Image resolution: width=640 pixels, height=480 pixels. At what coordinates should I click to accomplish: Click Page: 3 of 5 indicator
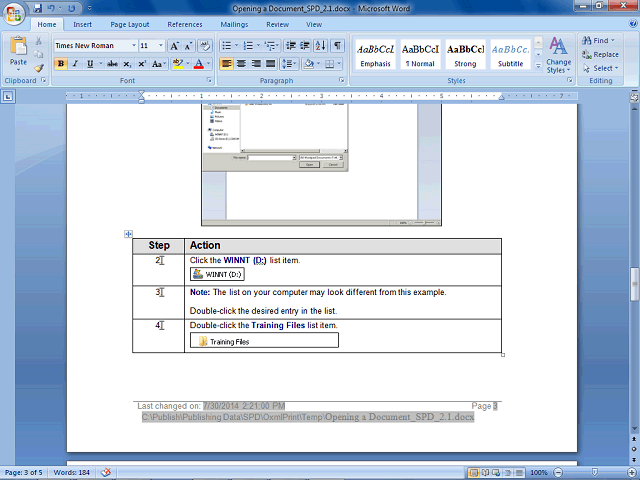(23, 472)
